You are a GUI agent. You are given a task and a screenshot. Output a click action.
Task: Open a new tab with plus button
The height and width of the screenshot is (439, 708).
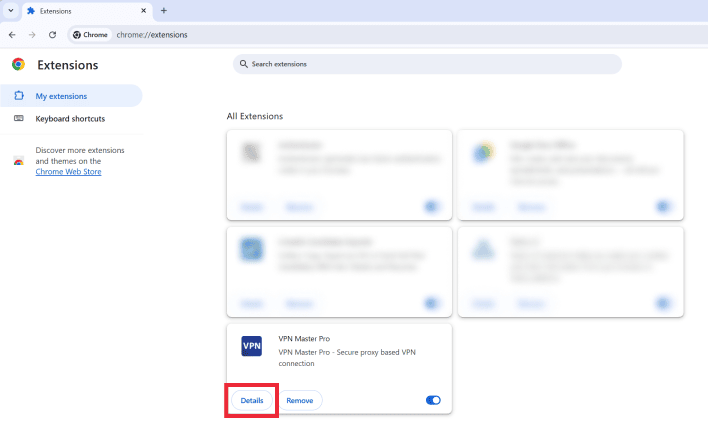164,10
